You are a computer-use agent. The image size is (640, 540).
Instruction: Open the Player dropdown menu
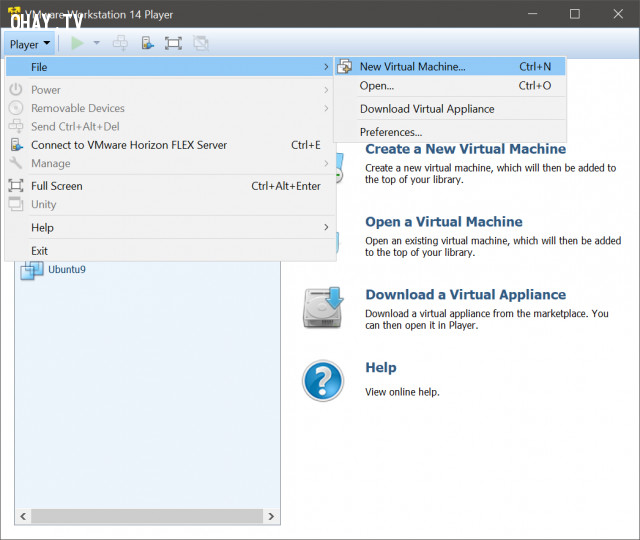[x=30, y=44]
